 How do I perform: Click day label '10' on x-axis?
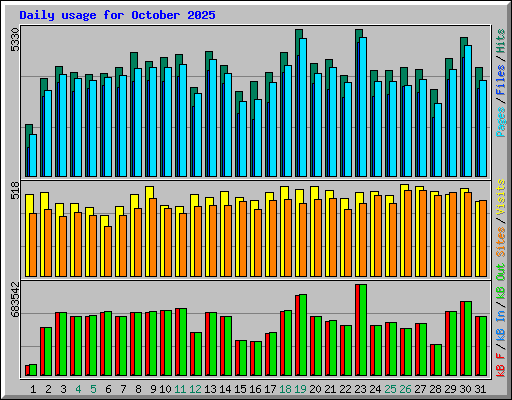coord(165,389)
